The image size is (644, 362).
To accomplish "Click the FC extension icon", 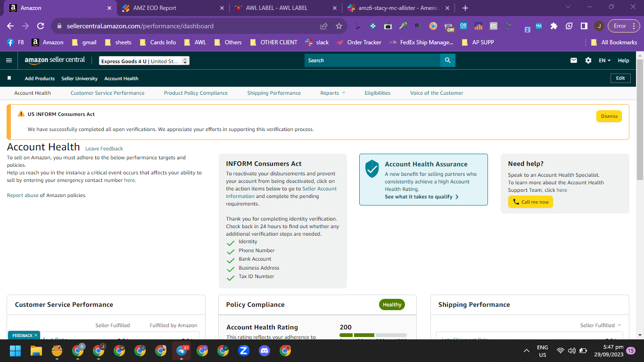I will (x=494, y=26).
